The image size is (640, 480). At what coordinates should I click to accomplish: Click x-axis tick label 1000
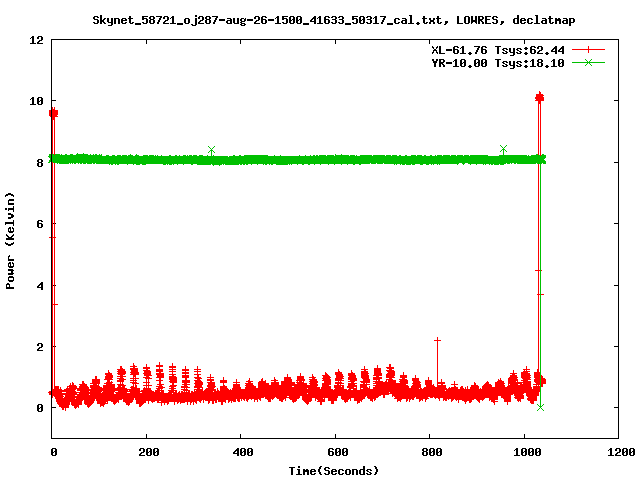coord(527,452)
